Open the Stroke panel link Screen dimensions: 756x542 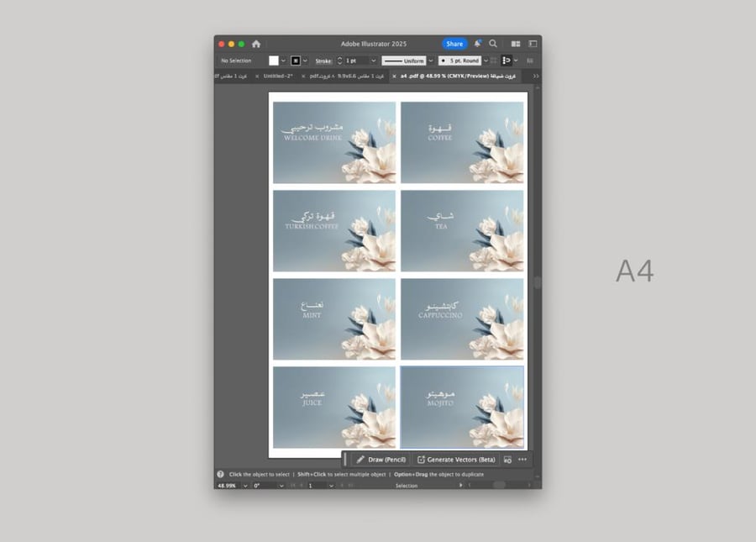[323, 61]
